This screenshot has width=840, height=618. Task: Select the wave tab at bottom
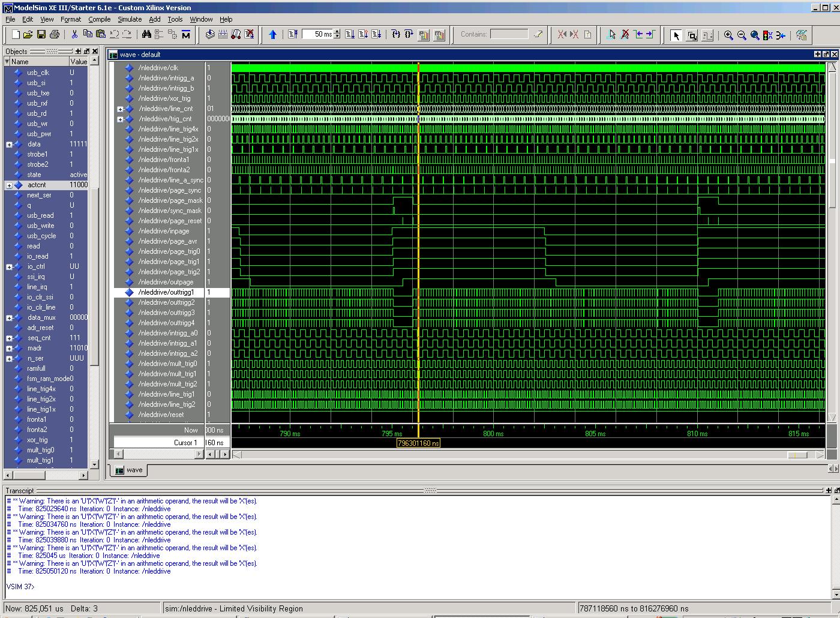coord(128,470)
